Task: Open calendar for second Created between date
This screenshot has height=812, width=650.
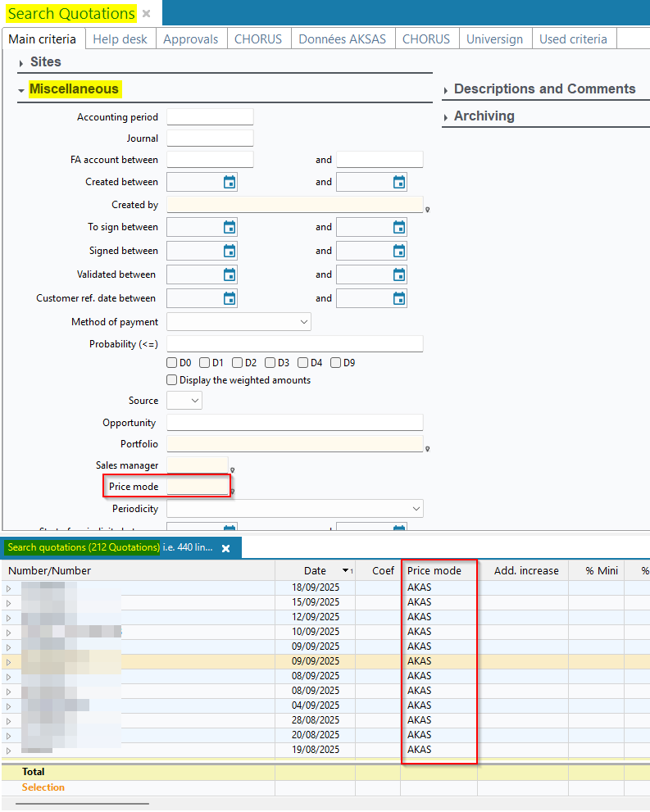Action: pos(399,182)
